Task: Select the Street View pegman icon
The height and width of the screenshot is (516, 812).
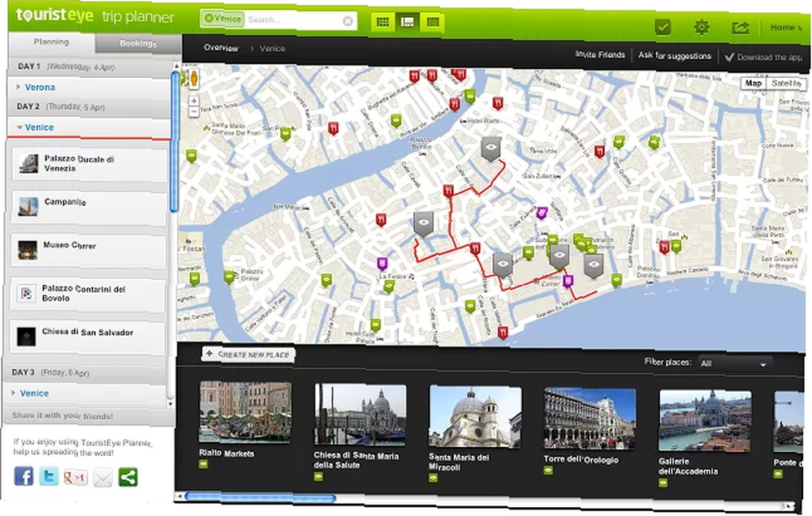Action: click(194, 79)
